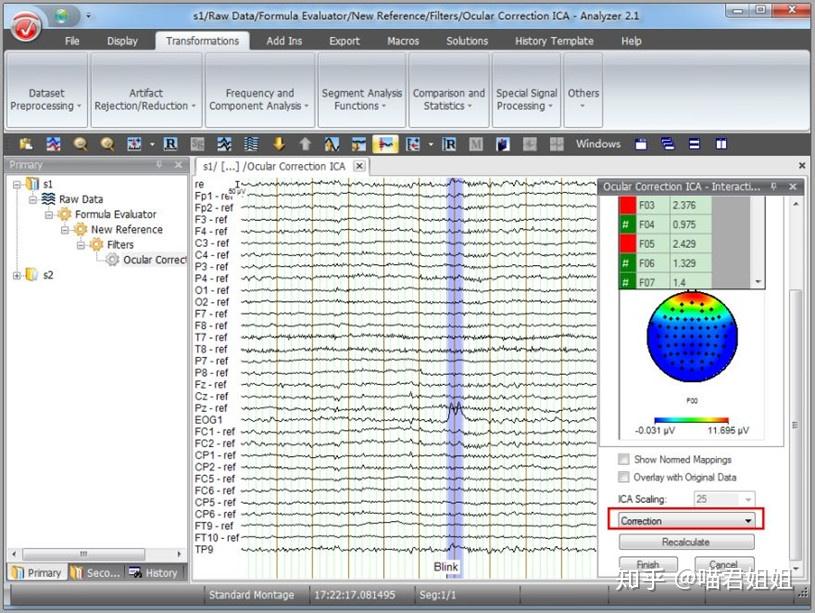The image size is (815, 613).
Task: Click the yellow down arrow toolbar icon
Action: (279, 144)
